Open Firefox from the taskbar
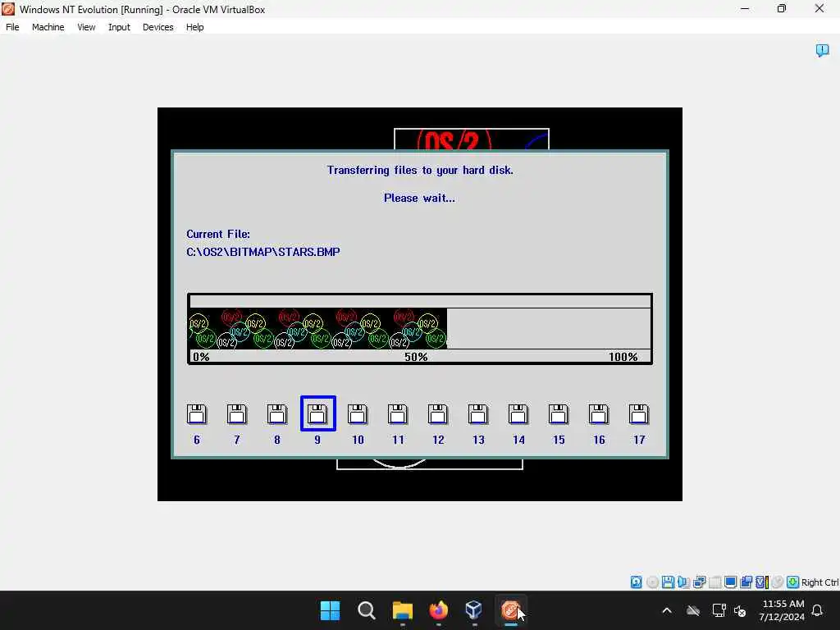This screenshot has width=840, height=630. click(x=439, y=610)
